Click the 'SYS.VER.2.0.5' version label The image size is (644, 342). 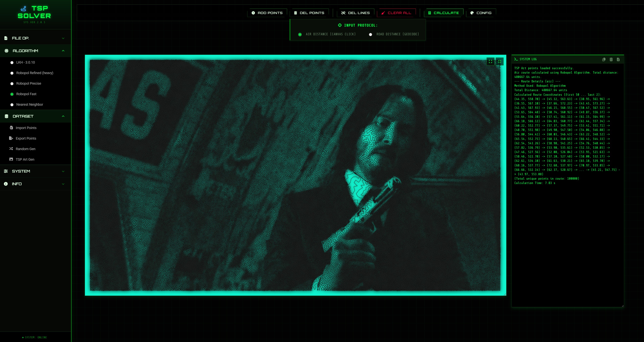35,22
